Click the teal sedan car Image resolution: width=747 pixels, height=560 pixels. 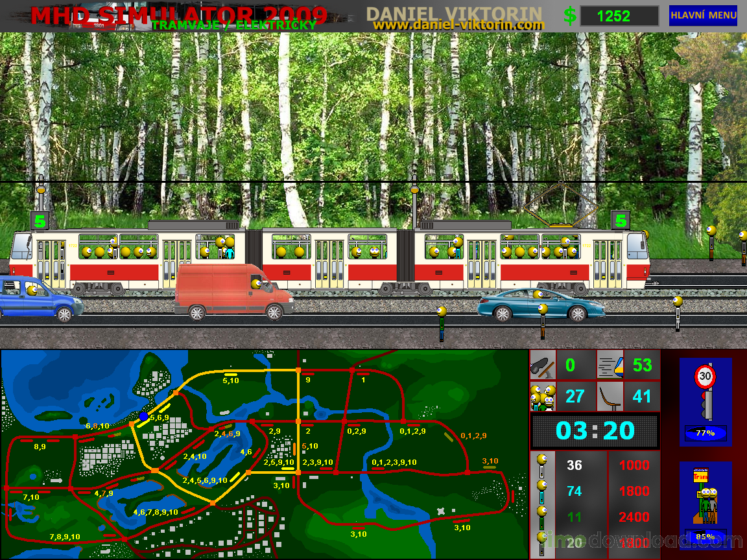click(541, 305)
